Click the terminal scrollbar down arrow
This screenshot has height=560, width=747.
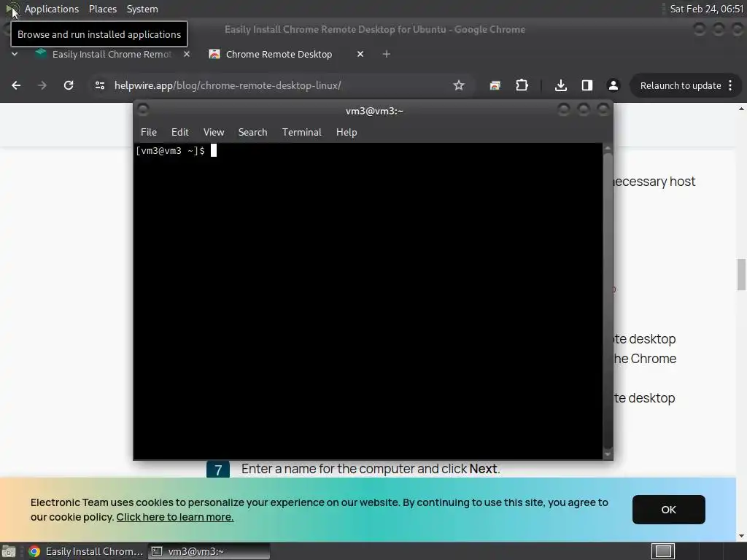pos(608,454)
